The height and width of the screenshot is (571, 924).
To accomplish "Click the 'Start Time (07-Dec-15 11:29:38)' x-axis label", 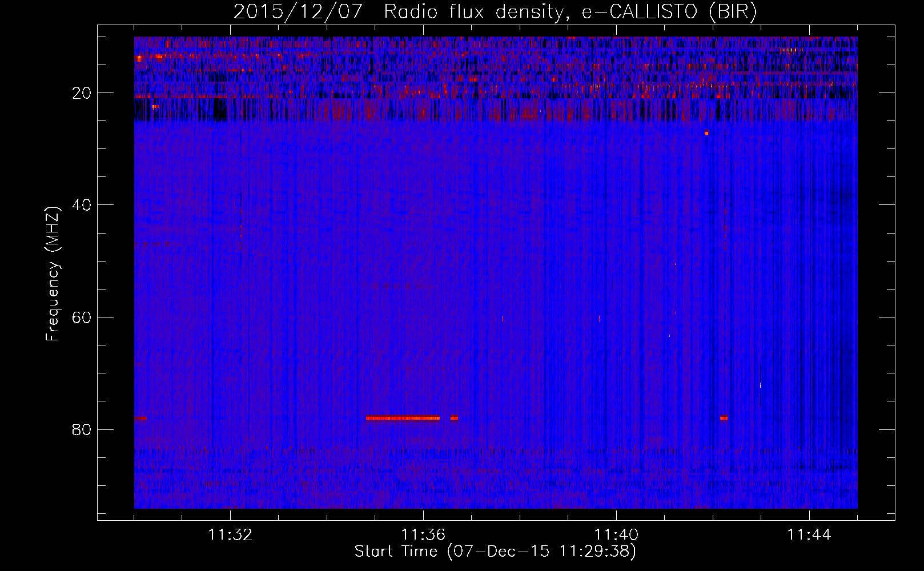I will tap(495, 552).
